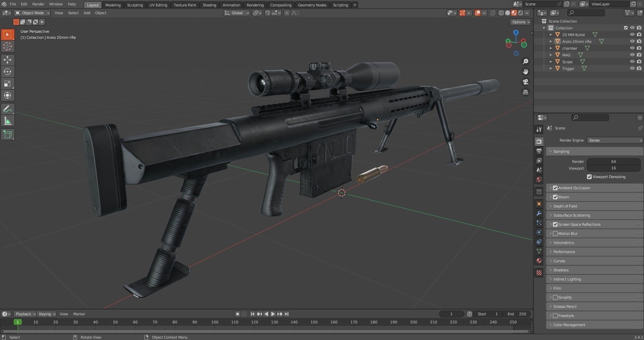The height and width of the screenshot is (340, 644).
Task: Disable Ambient Occlusion checkbox
Action: click(x=555, y=188)
